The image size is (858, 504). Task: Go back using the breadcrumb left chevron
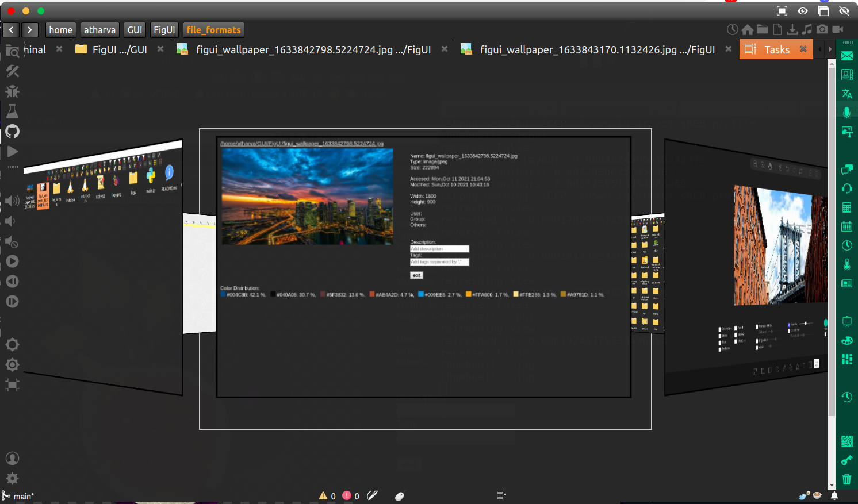11,30
